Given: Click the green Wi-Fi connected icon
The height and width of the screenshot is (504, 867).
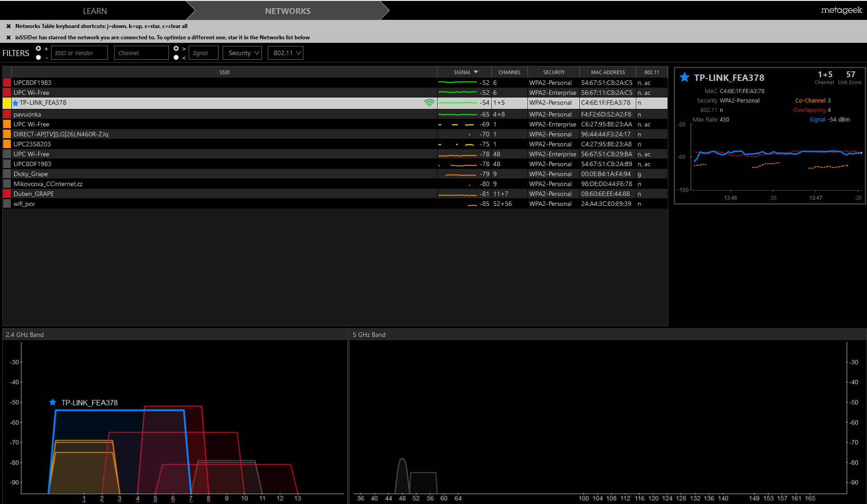Looking at the screenshot, I should 429,103.
